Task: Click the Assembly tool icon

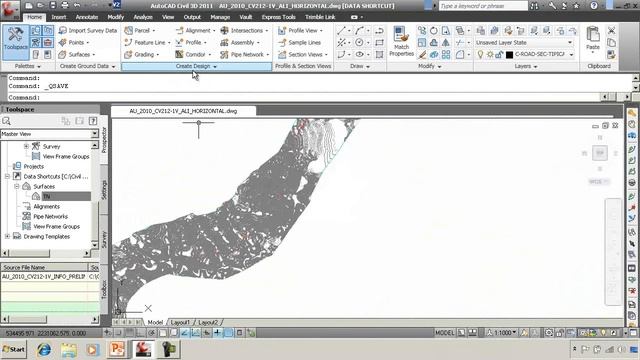Action: coord(224,42)
